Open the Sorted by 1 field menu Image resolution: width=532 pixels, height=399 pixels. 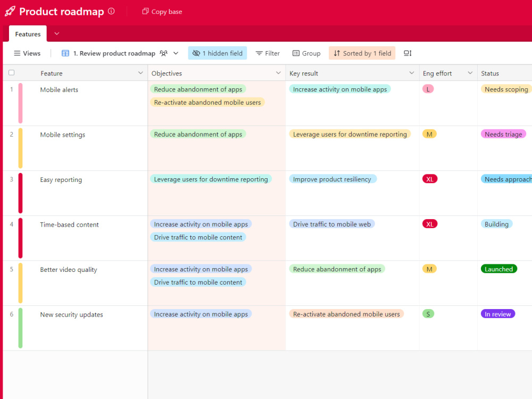click(x=362, y=53)
